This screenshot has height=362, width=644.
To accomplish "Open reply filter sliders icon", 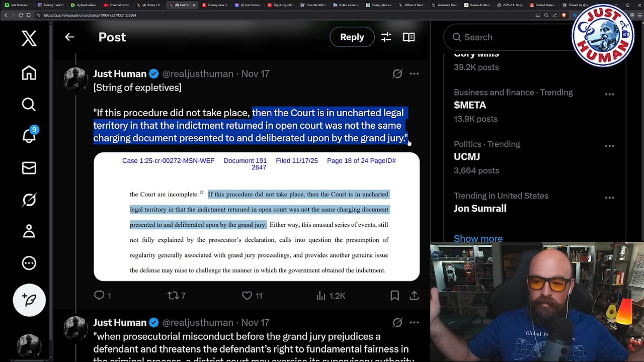I will coord(386,37).
